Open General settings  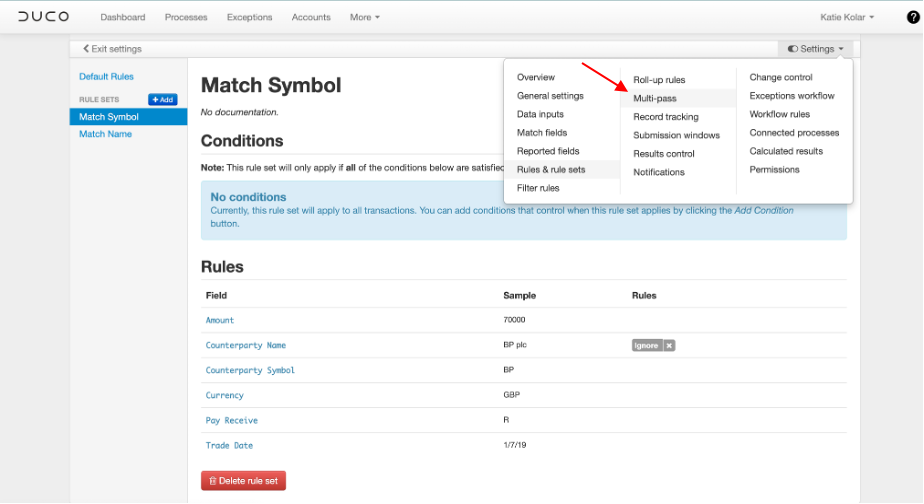point(550,95)
